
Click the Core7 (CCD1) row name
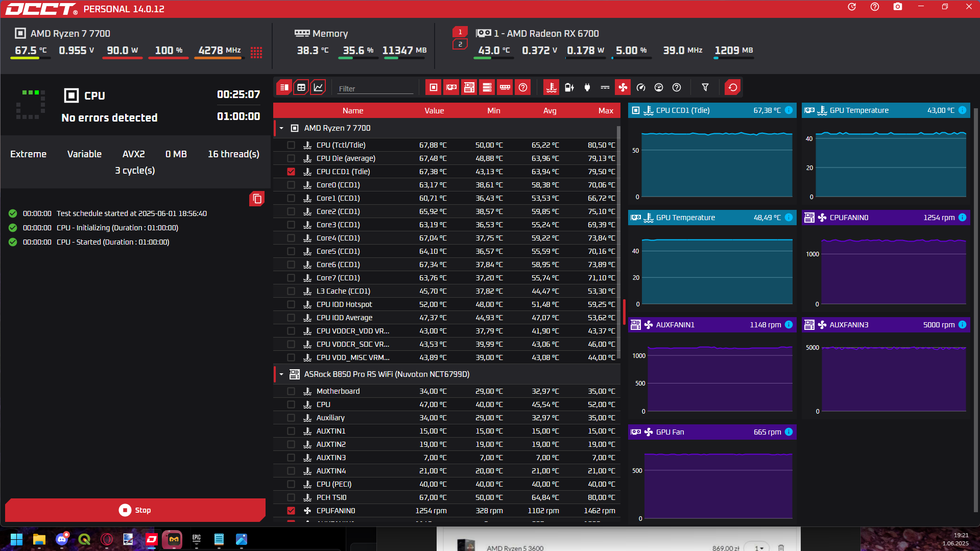[x=338, y=278]
